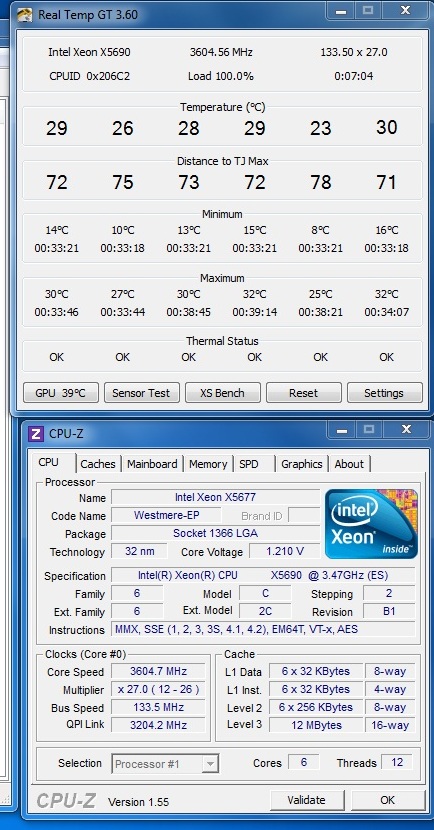Click the Version 1.55 label in CPU-Z

(x=139, y=802)
